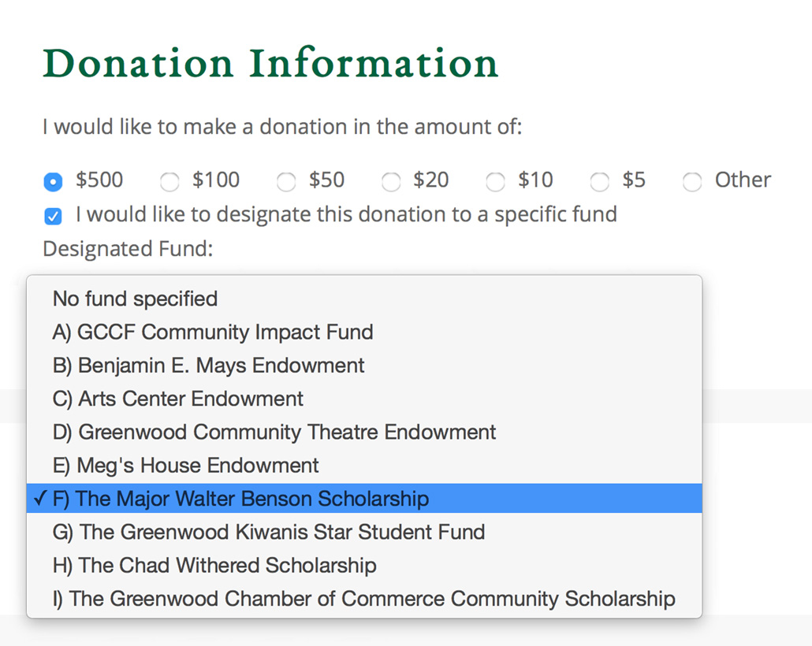This screenshot has height=646, width=812.
Task: Pick Greenwood Chamber of Commerce Community Scholarship
Action: pos(364,599)
